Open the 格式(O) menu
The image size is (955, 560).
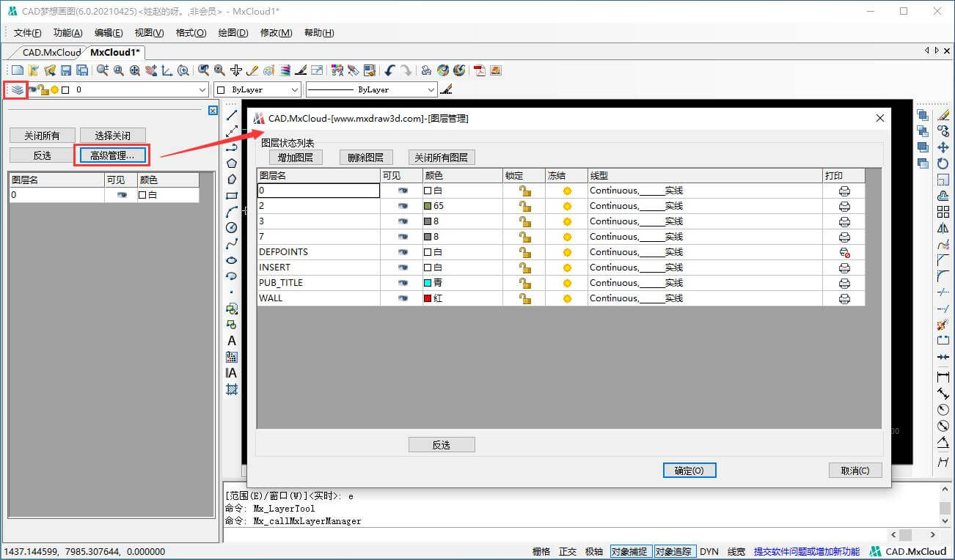(x=191, y=33)
